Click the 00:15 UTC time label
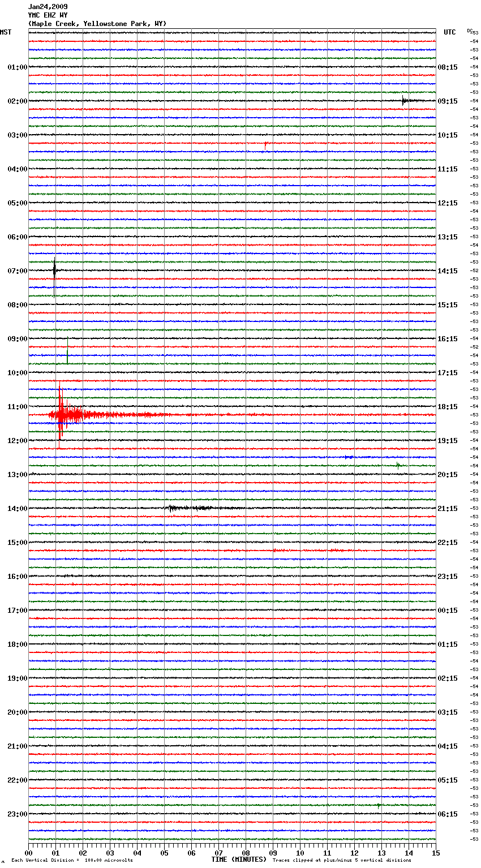 (448, 611)
